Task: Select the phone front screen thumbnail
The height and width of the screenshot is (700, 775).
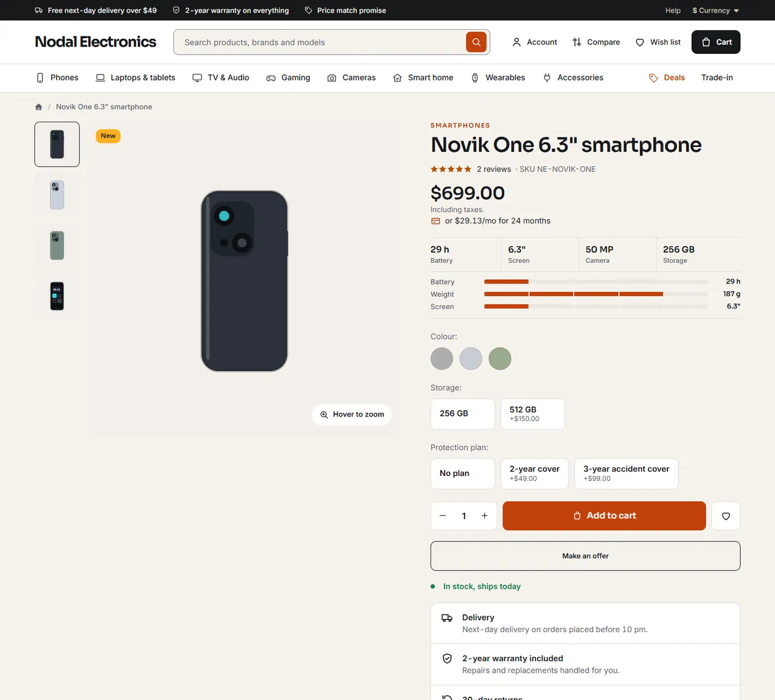Action: click(x=57, y=296)
